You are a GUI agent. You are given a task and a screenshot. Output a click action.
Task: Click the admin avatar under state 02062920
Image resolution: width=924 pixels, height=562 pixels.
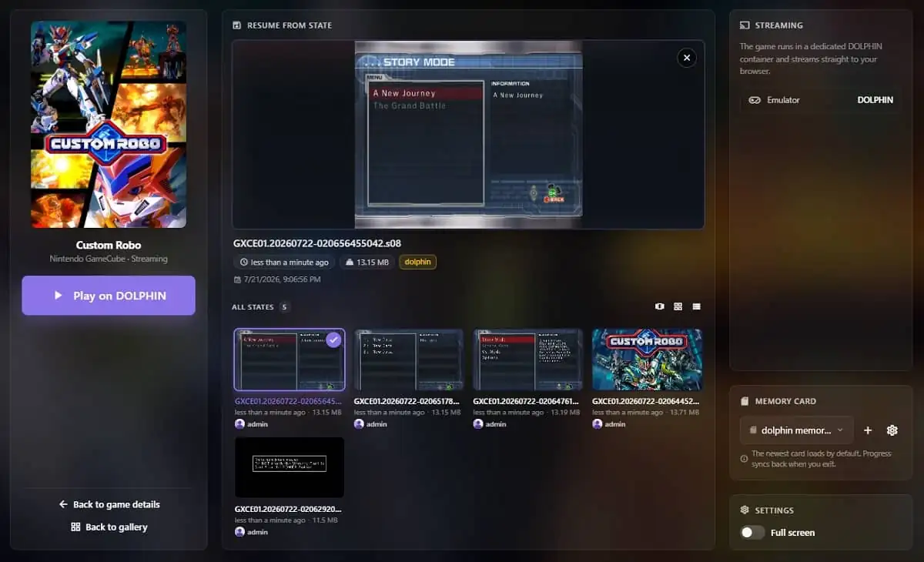(x=239, y=532)
